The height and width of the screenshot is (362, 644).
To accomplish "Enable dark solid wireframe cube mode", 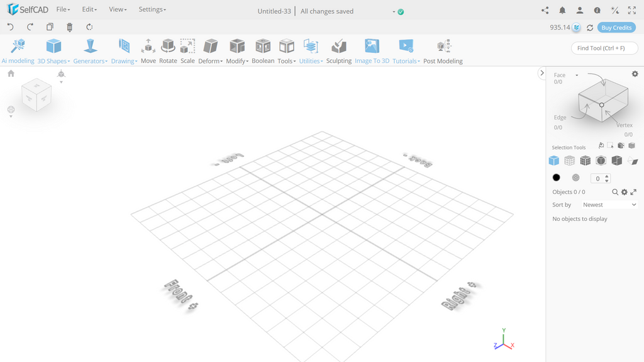I will (x=586, y=161).
